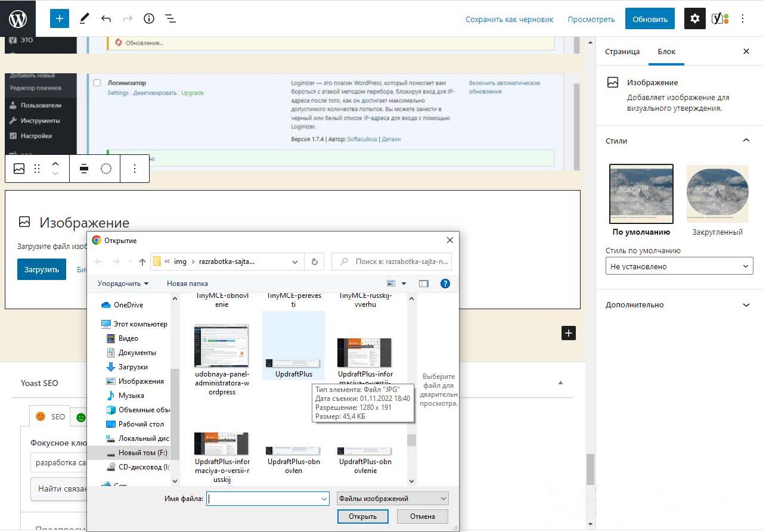Viewport: 763px width, 532px height.
Task: Toggle the settings gear sidebar button
Action: (694, 18)
